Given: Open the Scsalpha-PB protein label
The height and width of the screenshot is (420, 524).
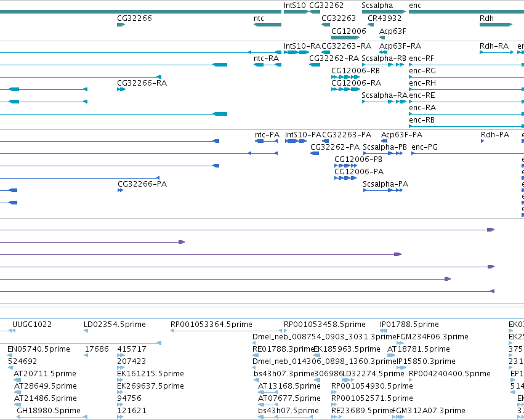Looking at the screenshot, I should pos(385,147).
